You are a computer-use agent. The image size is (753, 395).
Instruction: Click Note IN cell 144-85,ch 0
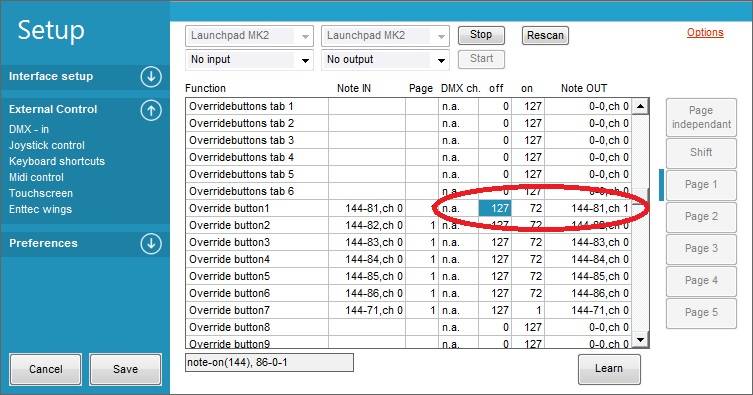(x=367, y=276)
